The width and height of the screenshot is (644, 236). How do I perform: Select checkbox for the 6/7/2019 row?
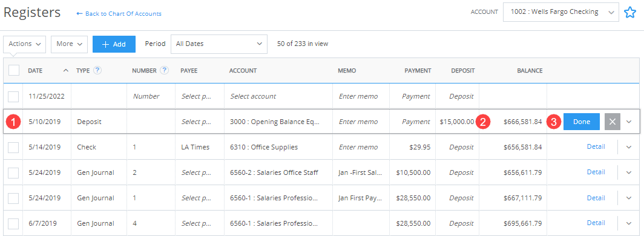tap(13, 223)
